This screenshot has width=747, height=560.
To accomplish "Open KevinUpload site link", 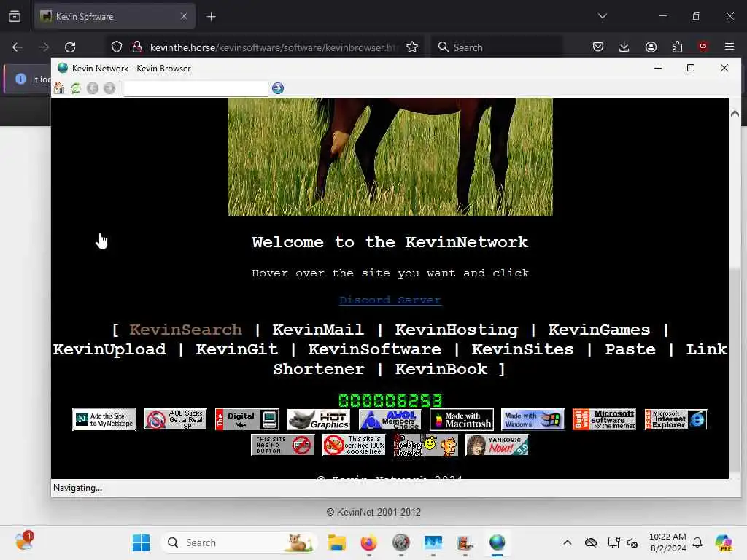I will 109,349.
